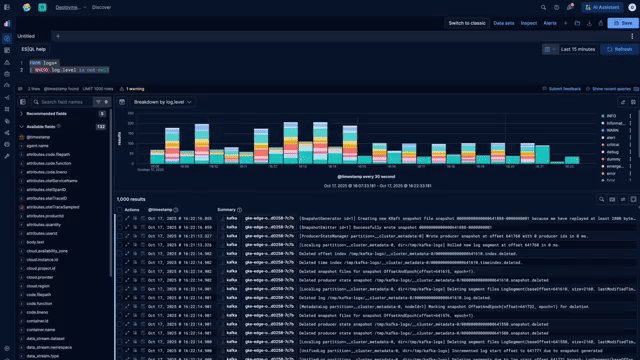
Task: Open field type filter dropdown
Action: [x=102, y=102]
